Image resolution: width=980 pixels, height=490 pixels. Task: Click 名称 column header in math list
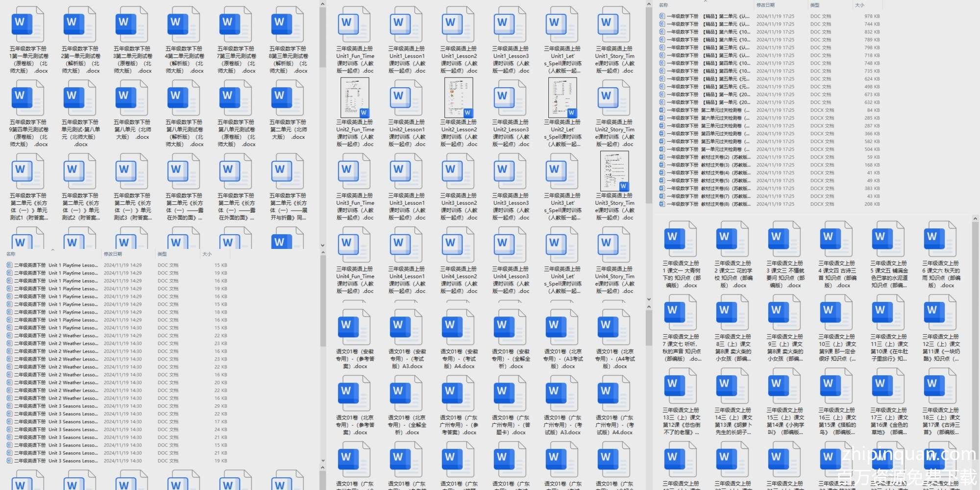coord(663,5)
